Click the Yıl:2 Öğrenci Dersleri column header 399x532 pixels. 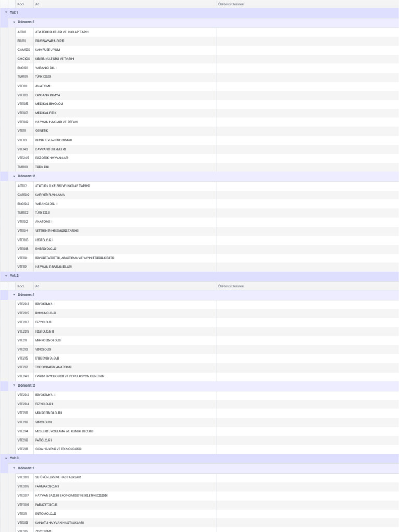(308, 286)
